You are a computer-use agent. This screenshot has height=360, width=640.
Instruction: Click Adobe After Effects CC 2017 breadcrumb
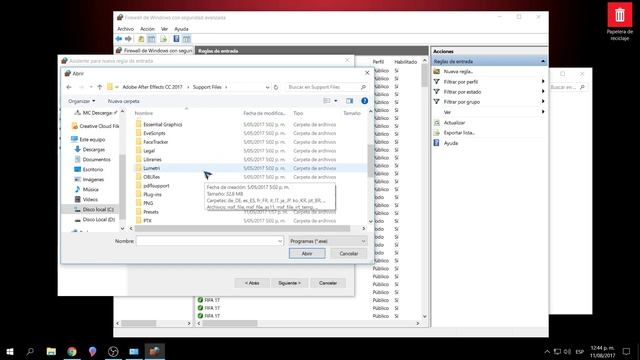pyautogui.click(x=152, y=87)
